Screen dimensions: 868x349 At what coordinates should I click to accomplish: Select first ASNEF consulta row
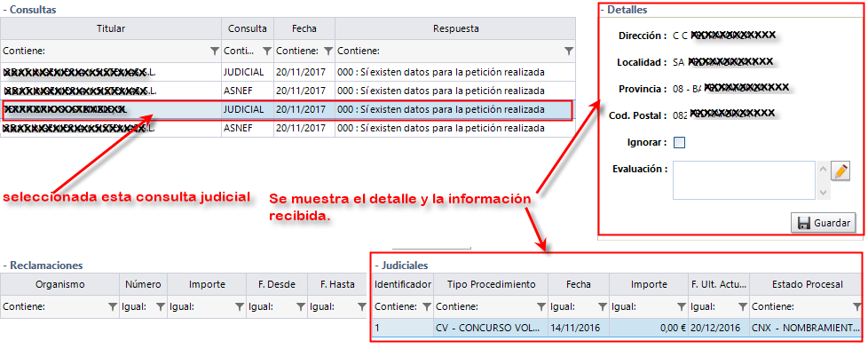288,91
